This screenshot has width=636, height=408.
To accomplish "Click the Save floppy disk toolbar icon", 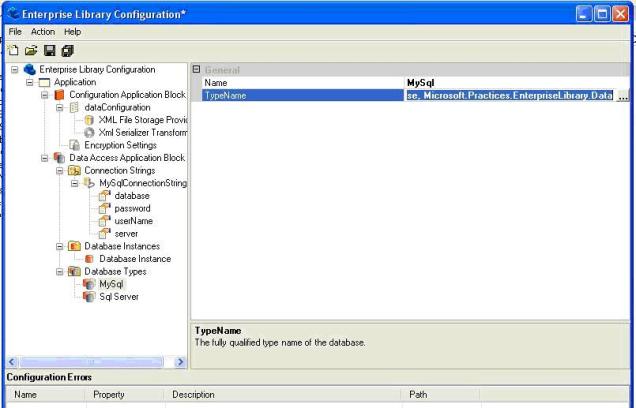I will coord(49,50).
